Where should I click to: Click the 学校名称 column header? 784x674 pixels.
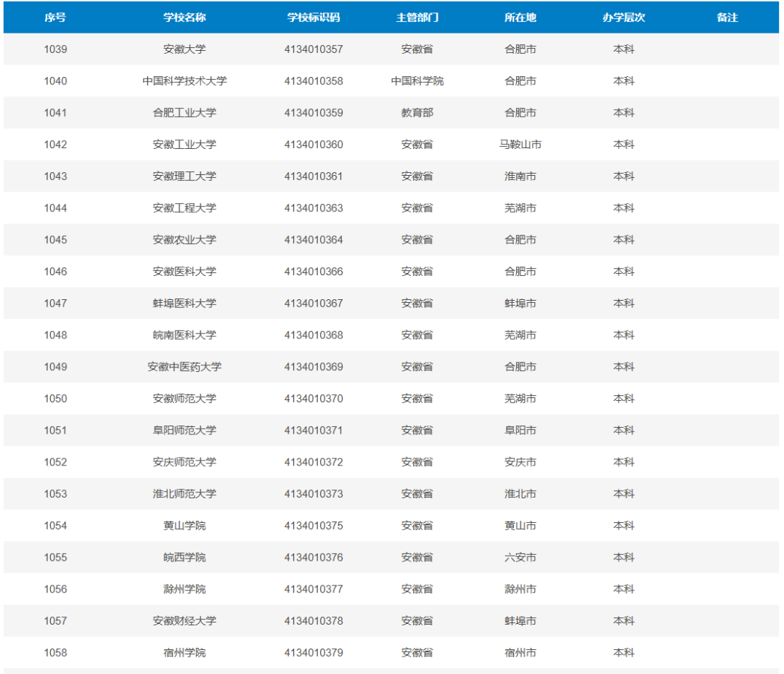[184, 17]
